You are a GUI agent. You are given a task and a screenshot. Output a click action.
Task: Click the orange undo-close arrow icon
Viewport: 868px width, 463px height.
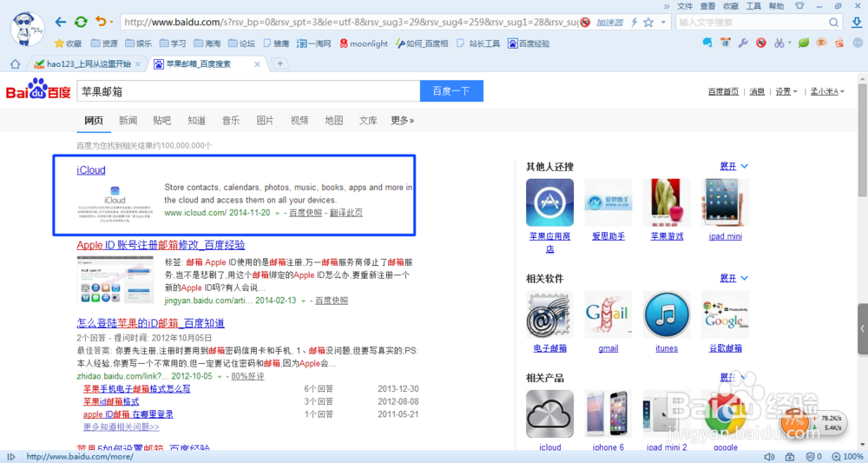coord(101,22)
